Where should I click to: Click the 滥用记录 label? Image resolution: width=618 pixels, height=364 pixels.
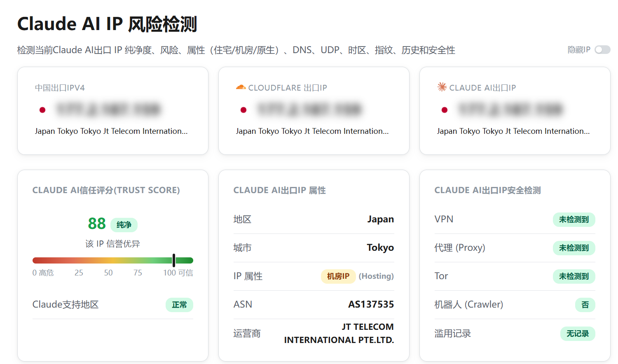[453, 334]
